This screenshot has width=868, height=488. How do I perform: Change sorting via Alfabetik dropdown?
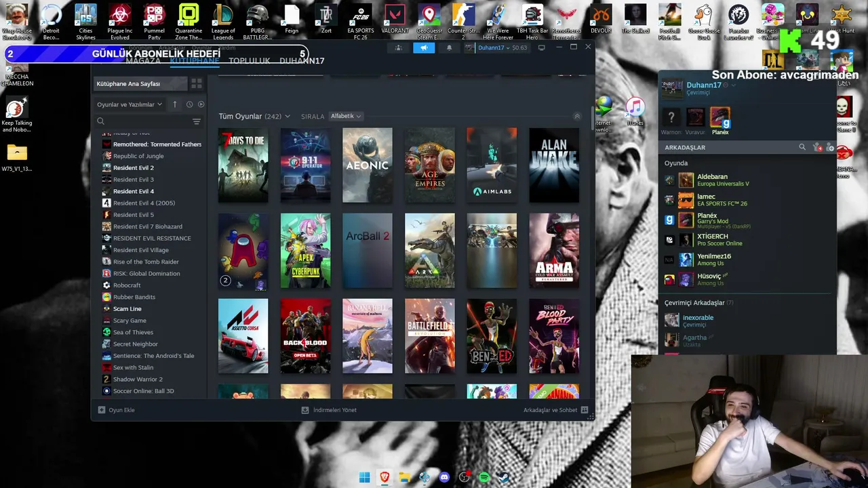(x=346, y=116)
